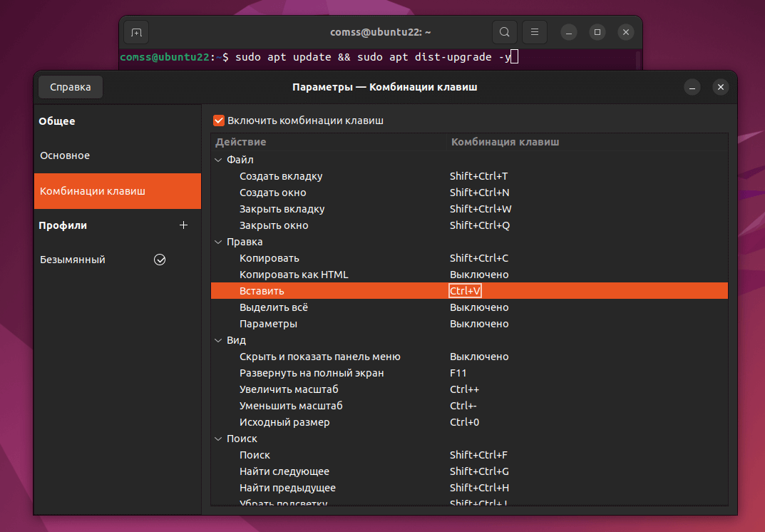Add a new profile with plus icon
The height and width of the screenshot is (532, 765).
pos(183,225)
